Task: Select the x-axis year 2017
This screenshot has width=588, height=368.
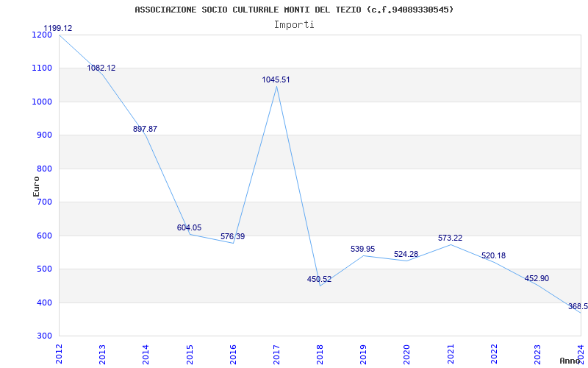Action: pyautogui.click(x=276, y=354)
